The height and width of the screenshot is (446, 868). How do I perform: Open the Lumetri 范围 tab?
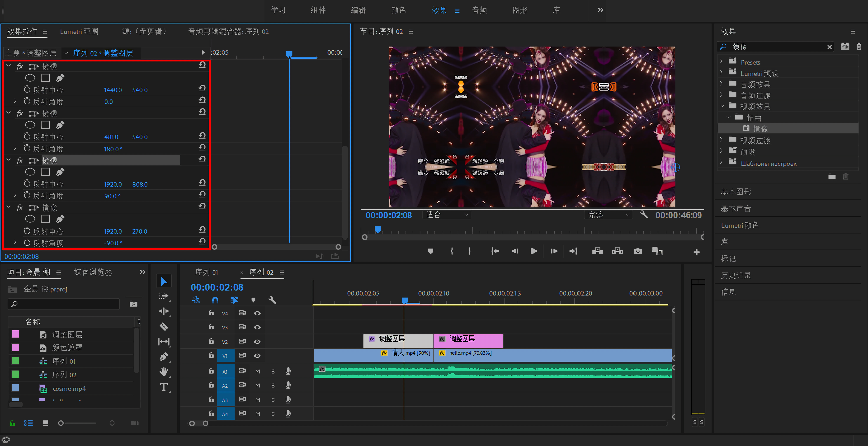pyautogui.click(x=79, y=31)
